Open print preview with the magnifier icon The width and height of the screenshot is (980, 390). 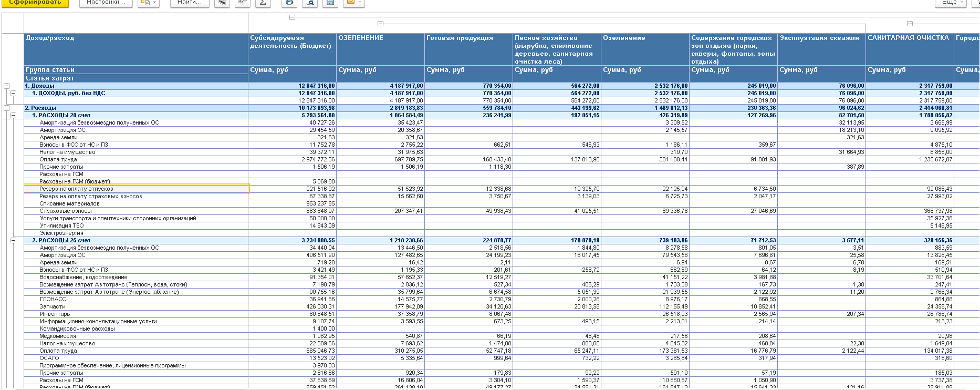(x=310, y=3)
